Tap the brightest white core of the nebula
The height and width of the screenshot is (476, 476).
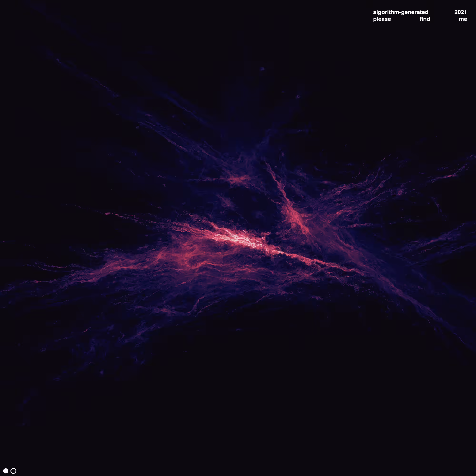[x=237, y=238]
